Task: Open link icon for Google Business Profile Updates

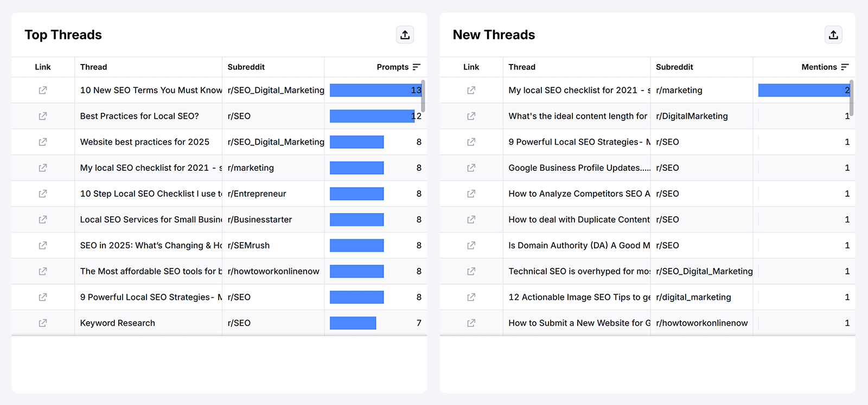Action: tap(471, 168)
